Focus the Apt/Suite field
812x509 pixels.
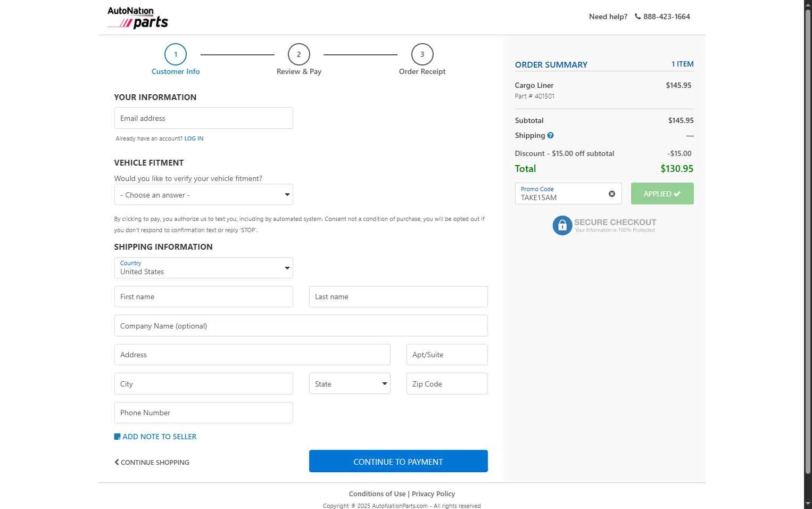447,355
